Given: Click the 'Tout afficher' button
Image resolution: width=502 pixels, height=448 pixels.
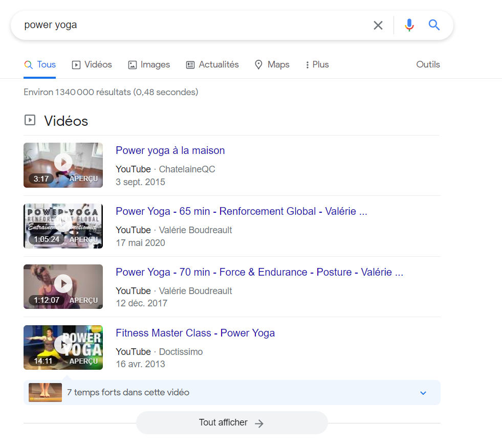Looking at the screenshot, I should tap(231, 422).
